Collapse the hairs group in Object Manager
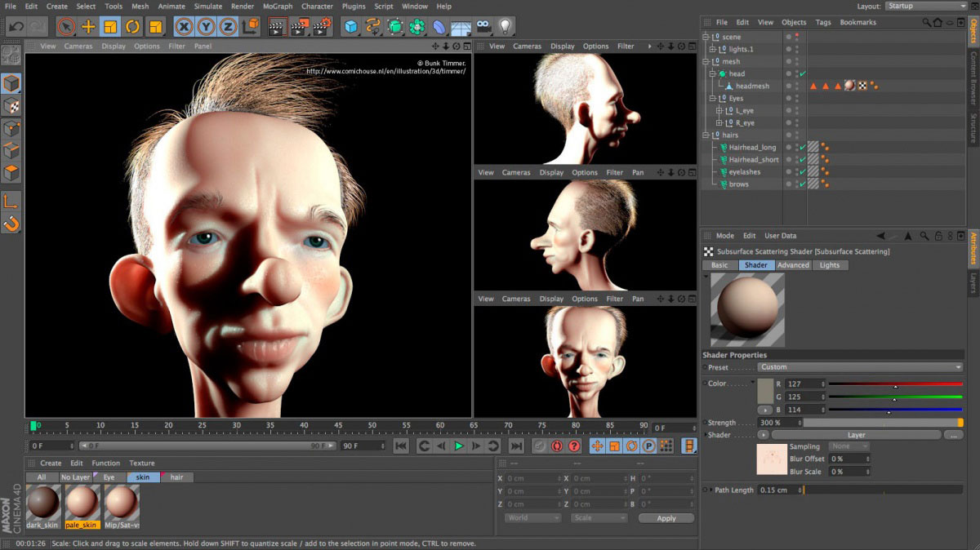Viewport: 980px width, 550px height. [706, 135]
